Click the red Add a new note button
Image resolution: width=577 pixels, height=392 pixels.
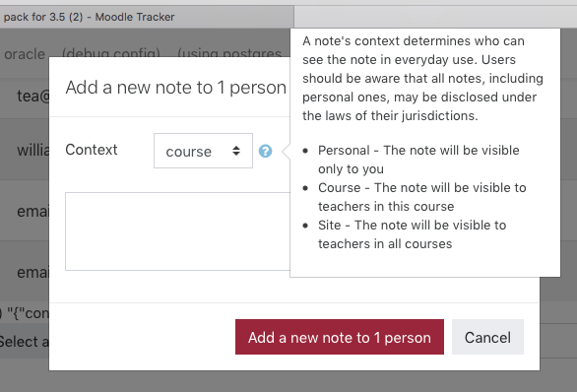[340, 337]
